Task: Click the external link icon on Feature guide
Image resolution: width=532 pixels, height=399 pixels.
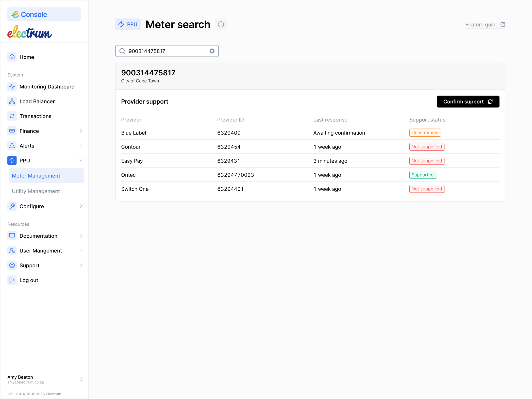Action: point(503,24)
